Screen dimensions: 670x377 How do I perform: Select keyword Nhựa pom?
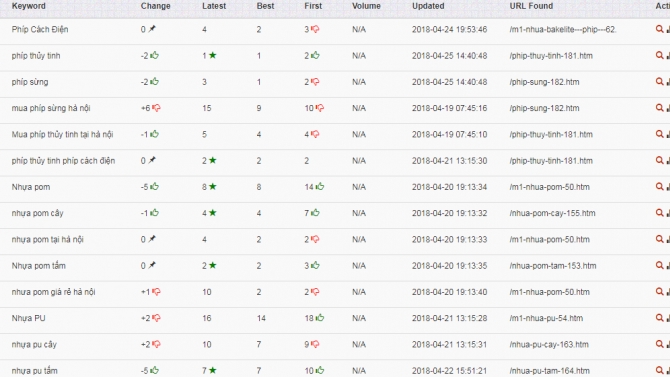point(31,187)
